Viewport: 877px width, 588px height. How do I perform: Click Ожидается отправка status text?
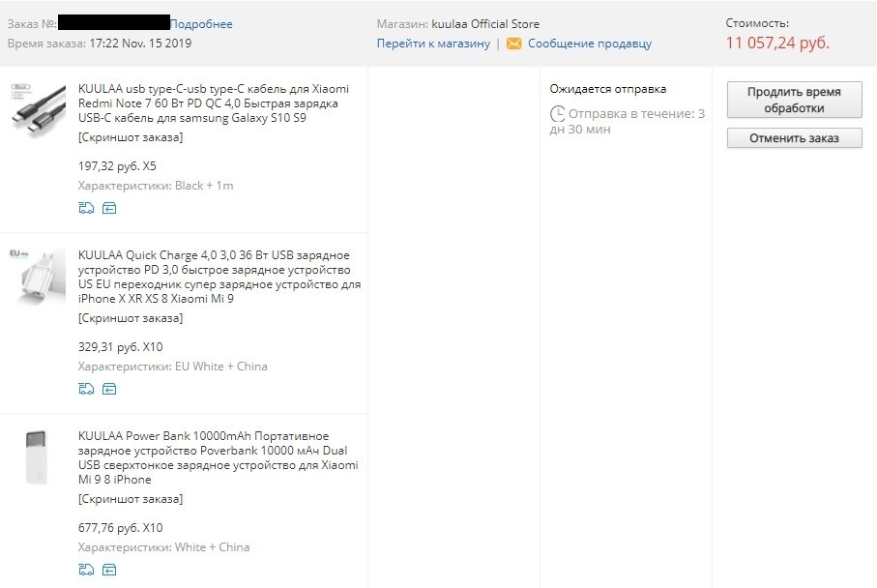tap(607, 89)
